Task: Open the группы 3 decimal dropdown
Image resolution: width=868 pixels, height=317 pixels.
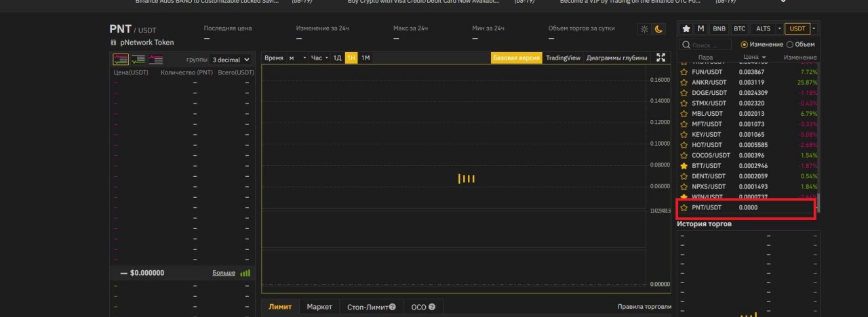Action: [230, 60]
